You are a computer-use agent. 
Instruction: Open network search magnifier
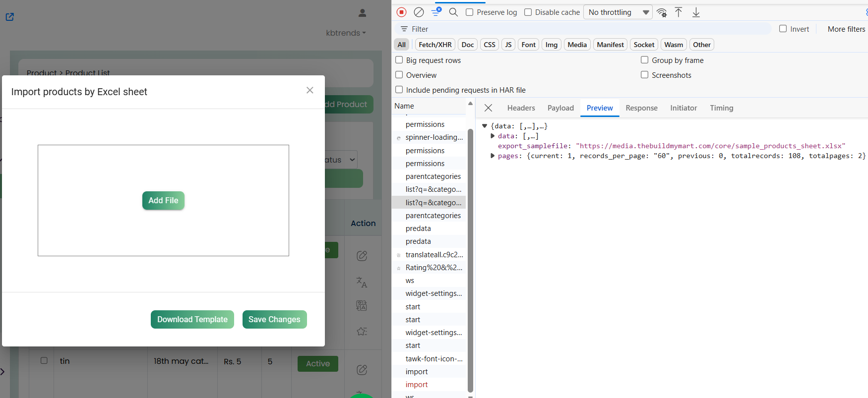point(453,12)
